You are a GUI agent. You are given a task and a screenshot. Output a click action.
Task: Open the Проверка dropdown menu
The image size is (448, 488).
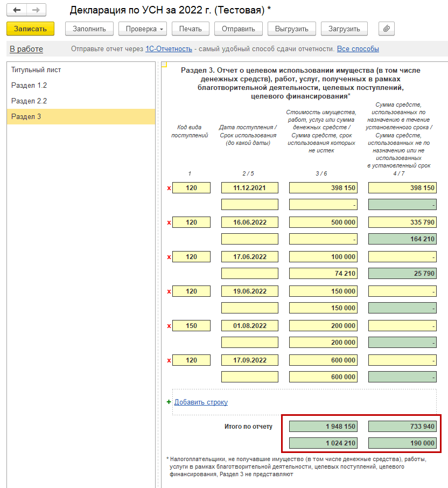[x=143, y=29]
